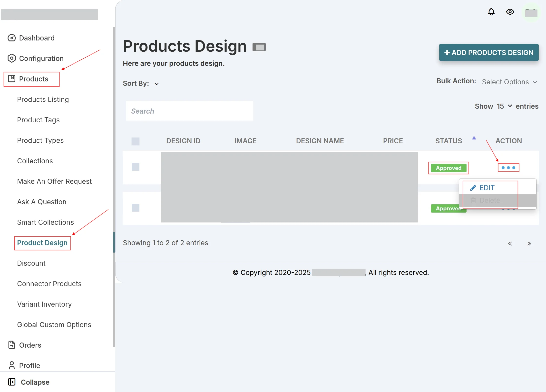This screenshot has height=392, width=546.
Task: Choose EDIT from the action menu
Action: click(x=498, y=188)
